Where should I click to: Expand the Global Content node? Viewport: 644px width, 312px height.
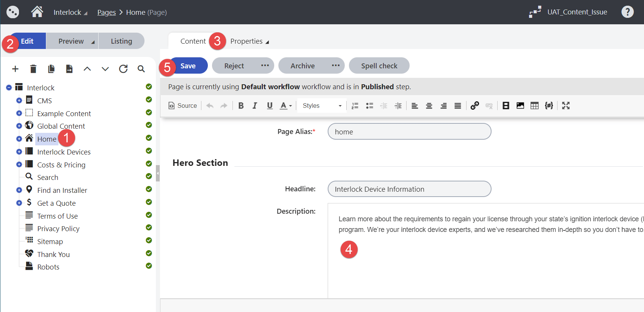point(19,126)
